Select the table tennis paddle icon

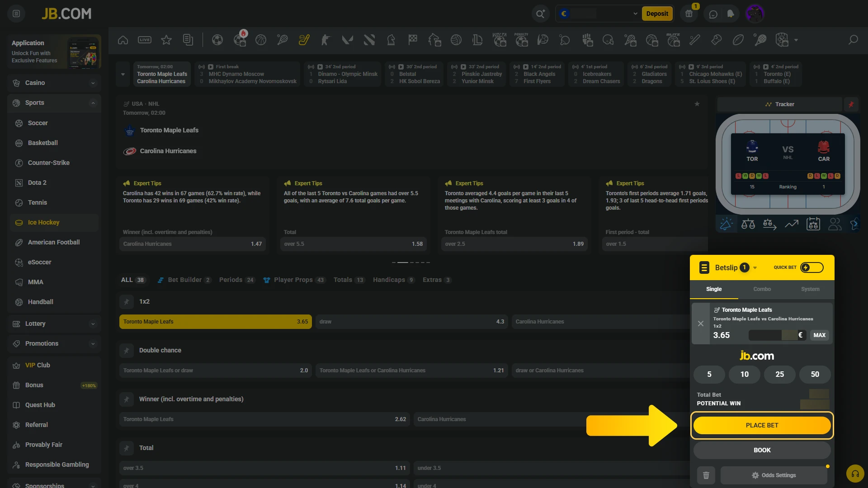click(565, 40)
